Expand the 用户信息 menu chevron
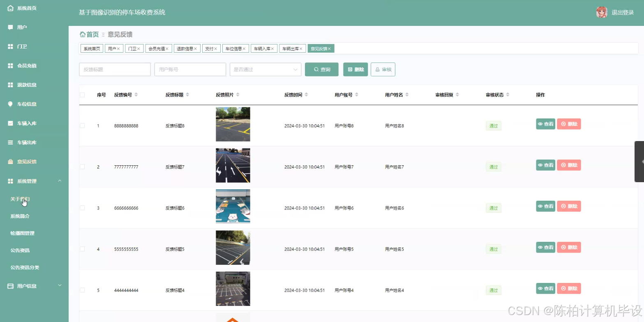Screen dimensions: 644x322 click(60, 285)
